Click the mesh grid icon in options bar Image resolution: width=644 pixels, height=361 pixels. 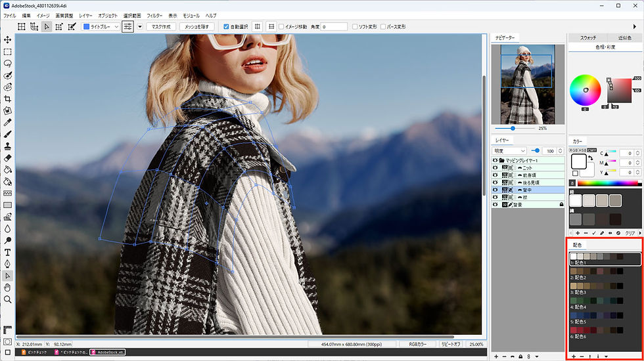coord(21,27)
